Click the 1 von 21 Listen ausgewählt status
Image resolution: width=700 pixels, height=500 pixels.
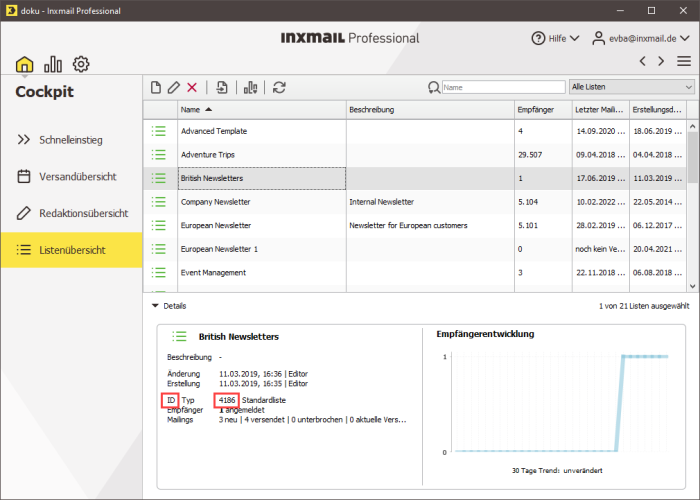(x=644, y=306)
